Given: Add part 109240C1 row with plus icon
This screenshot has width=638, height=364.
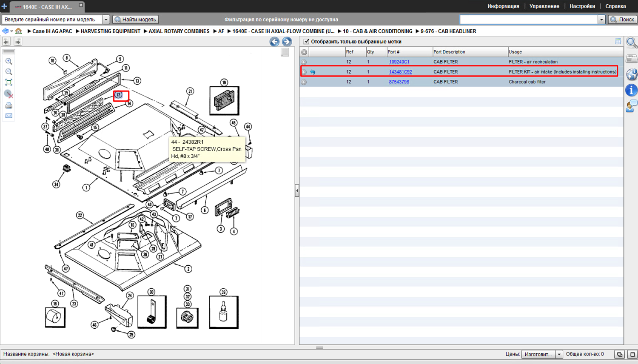Looking at the screenshot, I should 304,62.
